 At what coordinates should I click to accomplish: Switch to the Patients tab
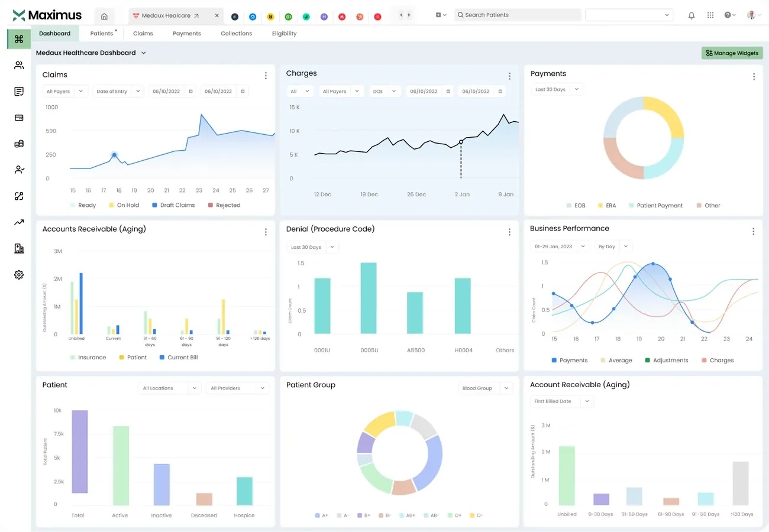(102, 34)
